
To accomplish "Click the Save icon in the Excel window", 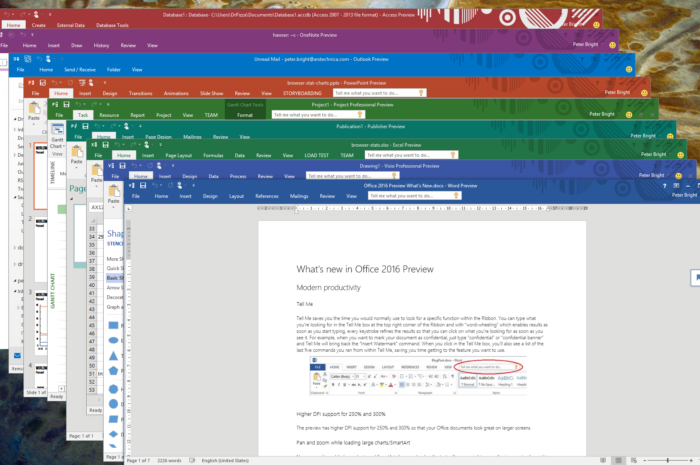I will [106, 145].
